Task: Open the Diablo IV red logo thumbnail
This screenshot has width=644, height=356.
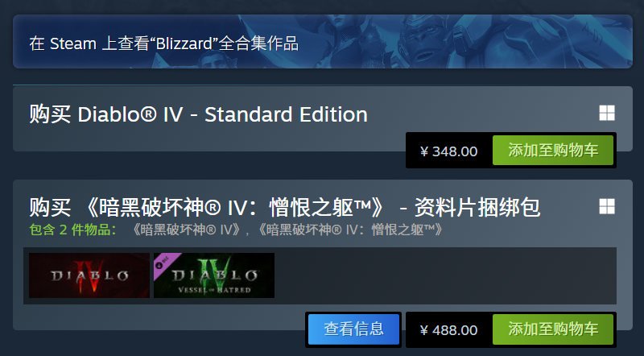Action: [89, 275]
